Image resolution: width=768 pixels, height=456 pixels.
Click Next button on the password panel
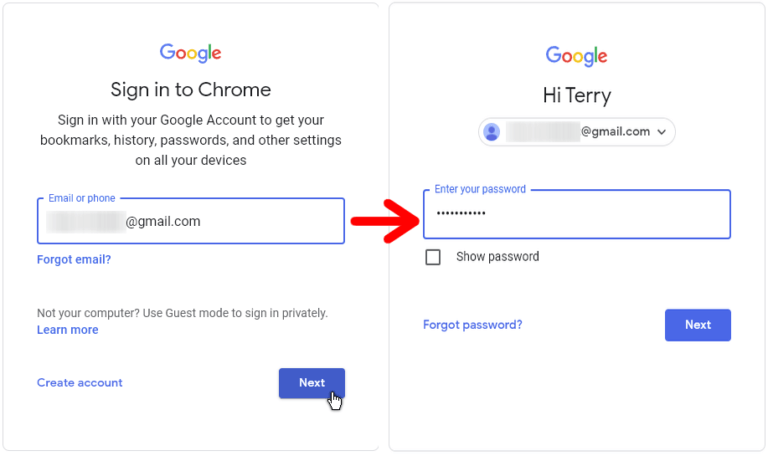point(698,325)
